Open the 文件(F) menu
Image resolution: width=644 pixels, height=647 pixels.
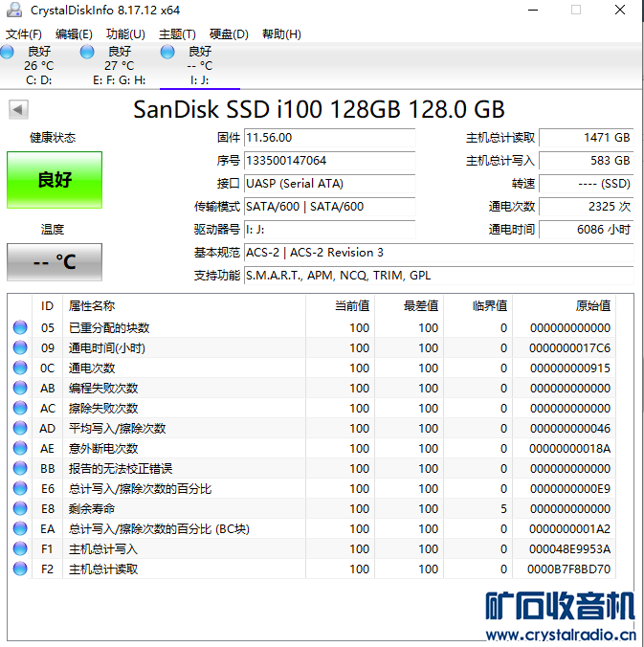coord(24,33)
